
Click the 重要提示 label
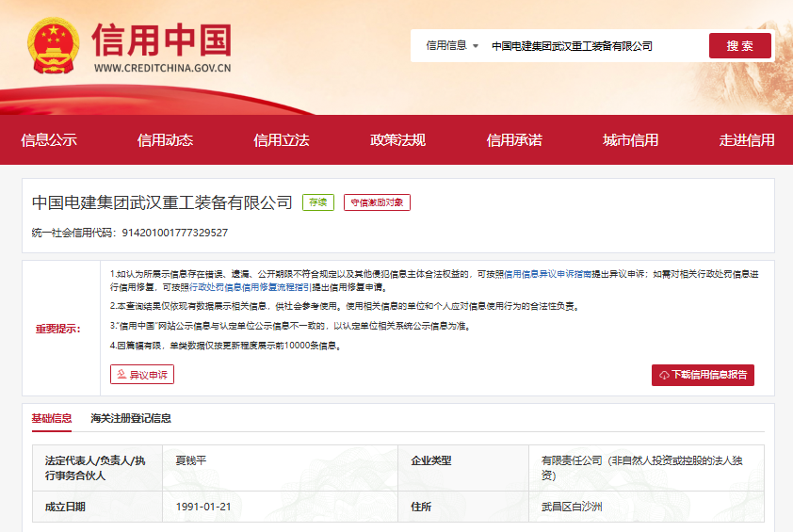[x=58, y=329]
